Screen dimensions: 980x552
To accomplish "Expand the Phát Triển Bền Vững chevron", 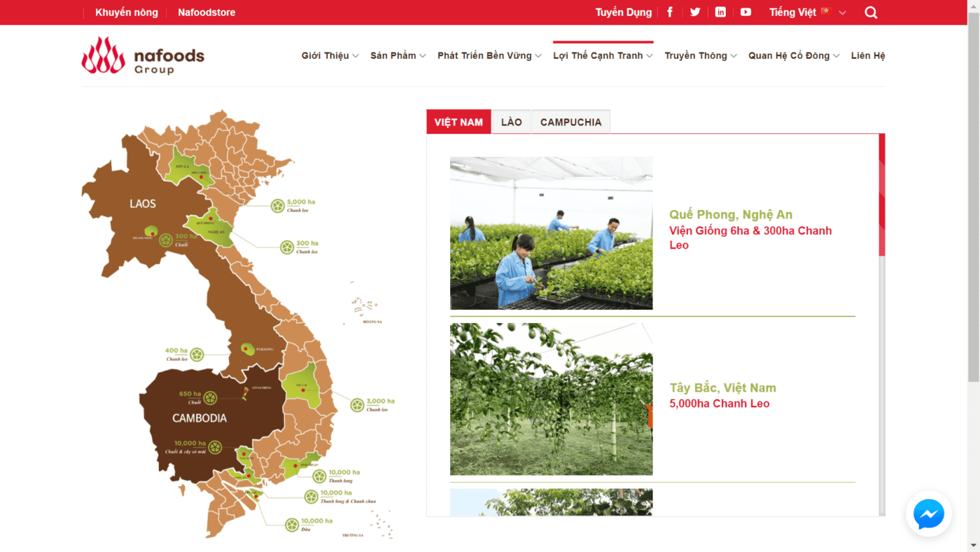I will tap(538, 56).
